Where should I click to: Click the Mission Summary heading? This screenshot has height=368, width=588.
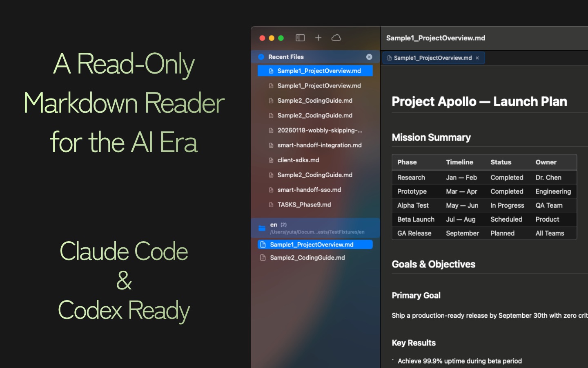click(431, 137)
